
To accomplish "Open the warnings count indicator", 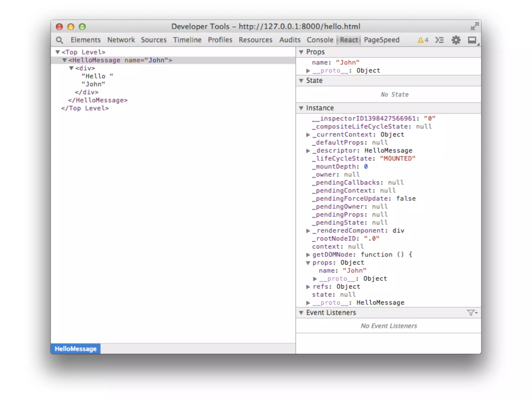I will [423, 40].
